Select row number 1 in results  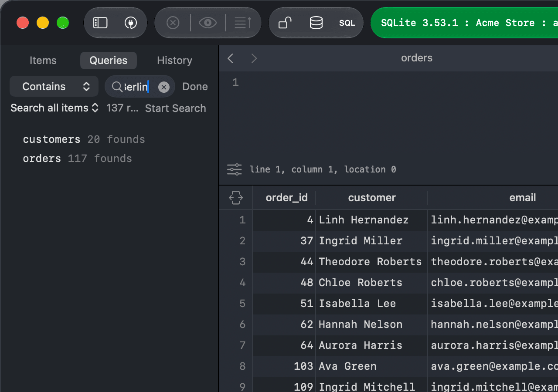click(x=242, y=220)
